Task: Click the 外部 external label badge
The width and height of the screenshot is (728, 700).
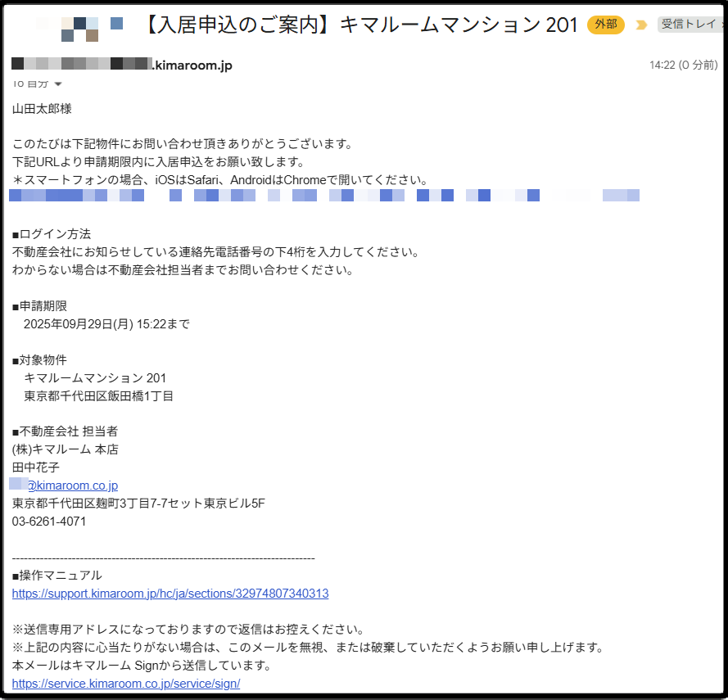Action: tap(606, 24)
